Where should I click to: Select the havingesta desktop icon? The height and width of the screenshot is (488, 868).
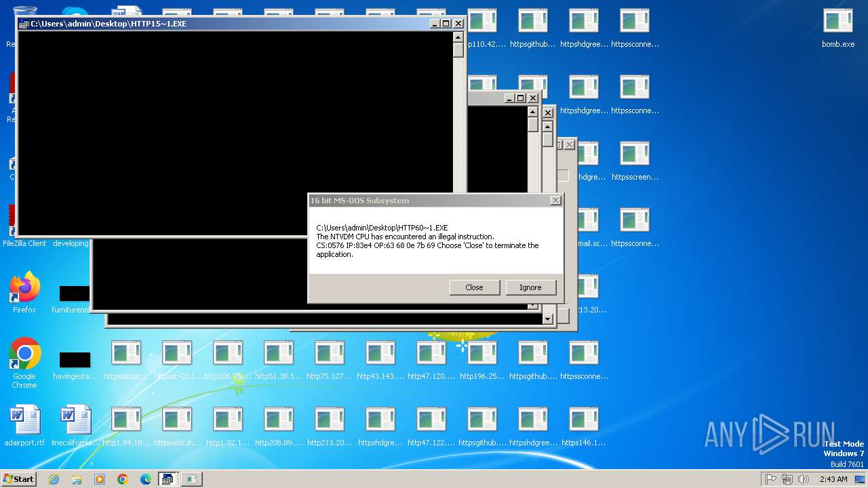tap(75, 366)
